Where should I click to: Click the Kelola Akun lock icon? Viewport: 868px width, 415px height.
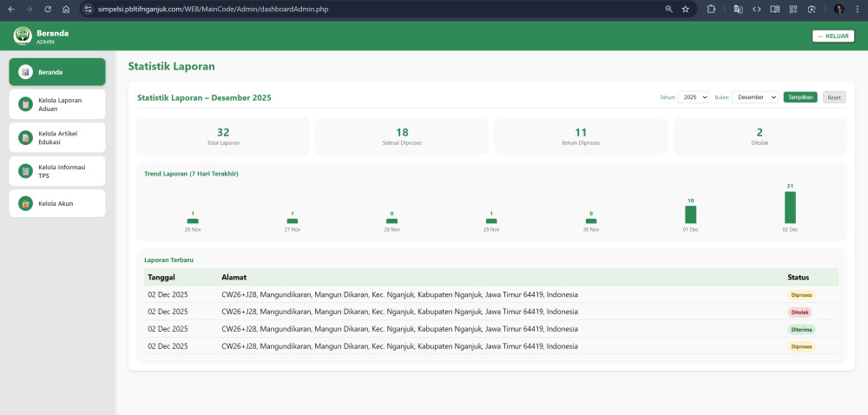26,204
